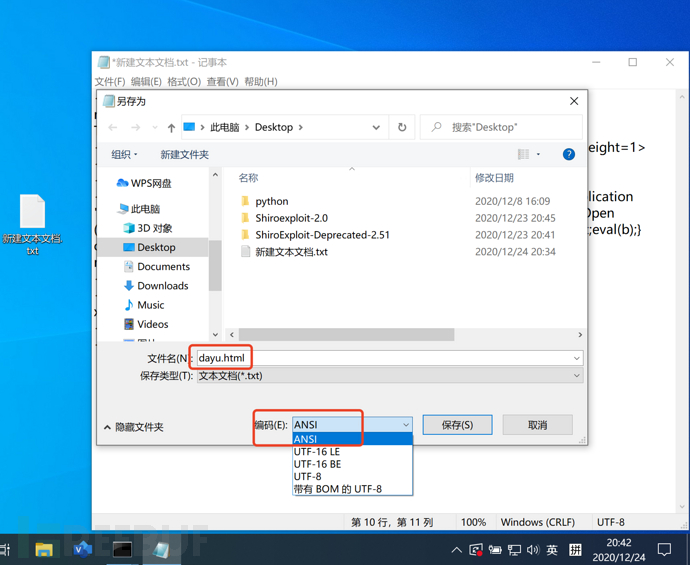This screenshot has height=565, width=690.
Task: Open 新建文本文档.txt icon on desktop
Action: 33,225
